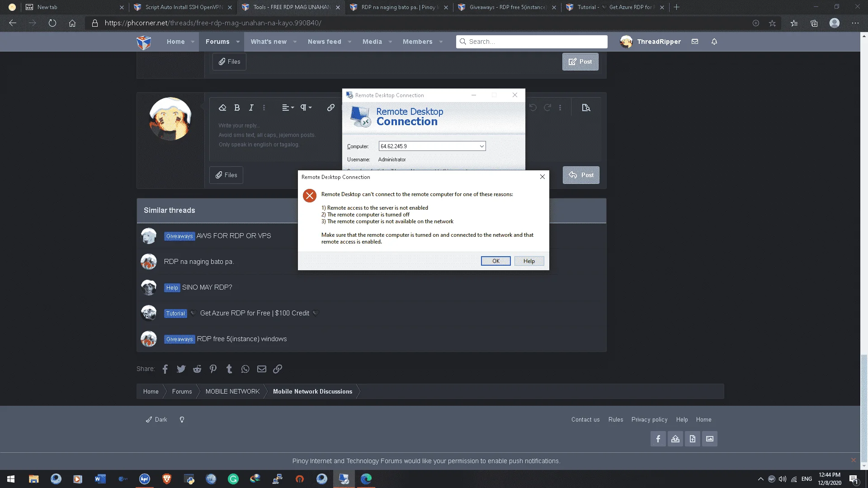Image resolution: width=868 pixels, height=488 pixels.
Task: Click the redo icon in editor
Action: pyautogui.click(x=547, y=108)
